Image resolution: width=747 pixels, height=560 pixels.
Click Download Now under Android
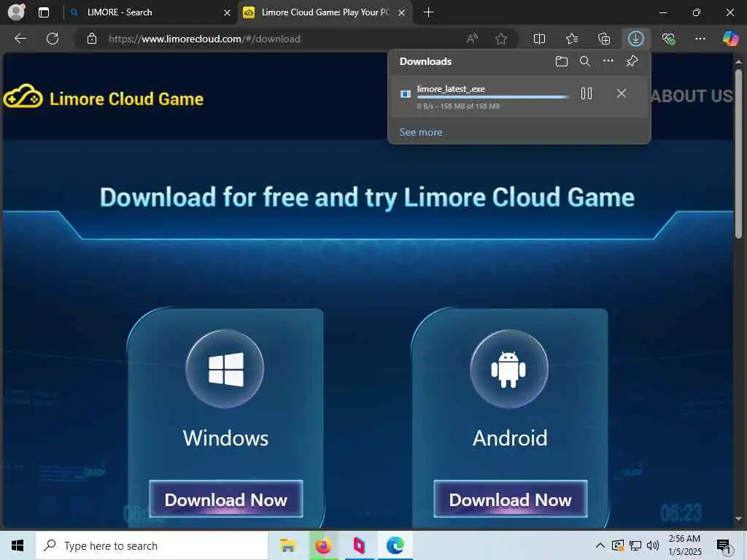(x=510, y=499)
